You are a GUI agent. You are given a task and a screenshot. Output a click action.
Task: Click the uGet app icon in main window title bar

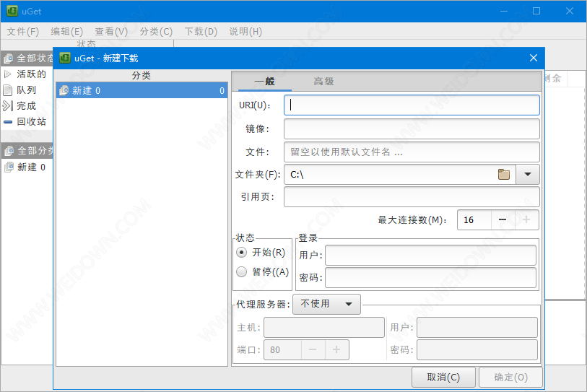[x=12, y=11]
